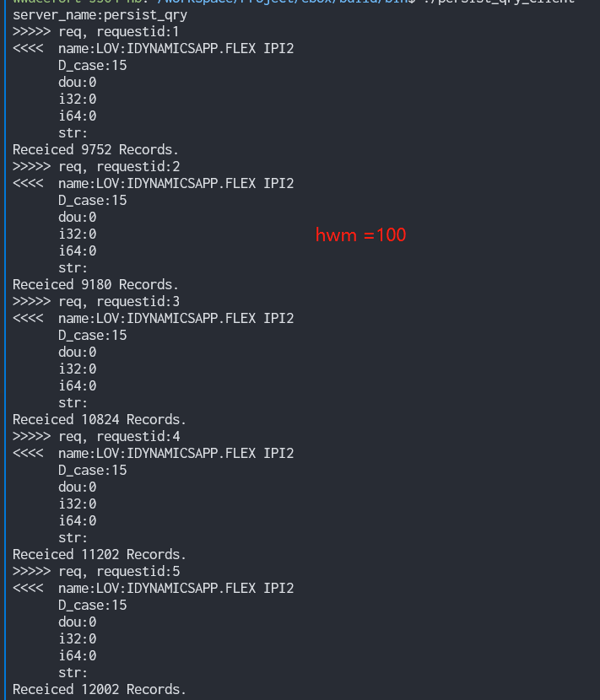The image size is (600, 700).
Task: Click "Receiced 9752 Records." output line
Action: point(96,149)
